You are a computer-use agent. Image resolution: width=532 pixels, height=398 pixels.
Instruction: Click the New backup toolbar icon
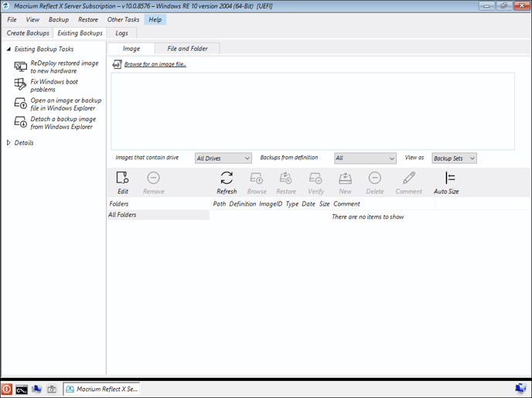(345, 177)
